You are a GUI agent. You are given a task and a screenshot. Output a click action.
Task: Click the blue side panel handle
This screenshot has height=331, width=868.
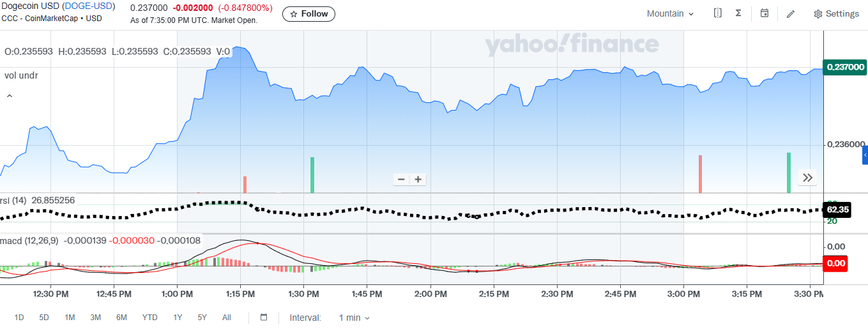(x=865, y=155)
